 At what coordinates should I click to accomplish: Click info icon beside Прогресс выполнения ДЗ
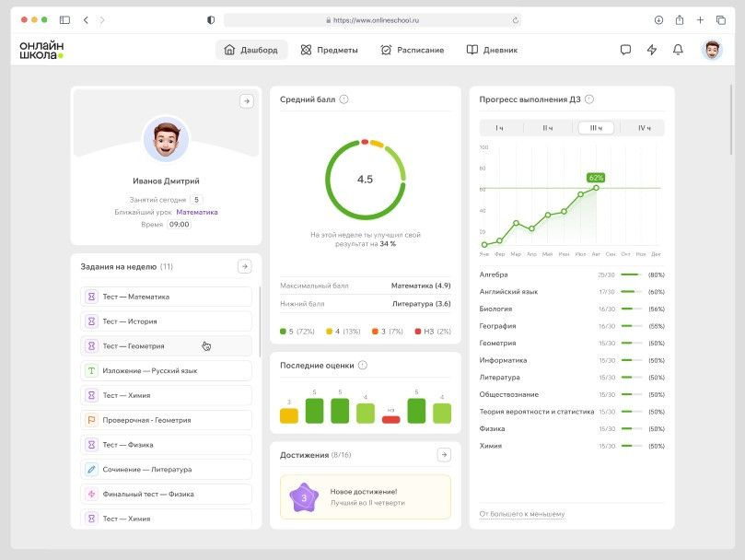coord(589,99)
